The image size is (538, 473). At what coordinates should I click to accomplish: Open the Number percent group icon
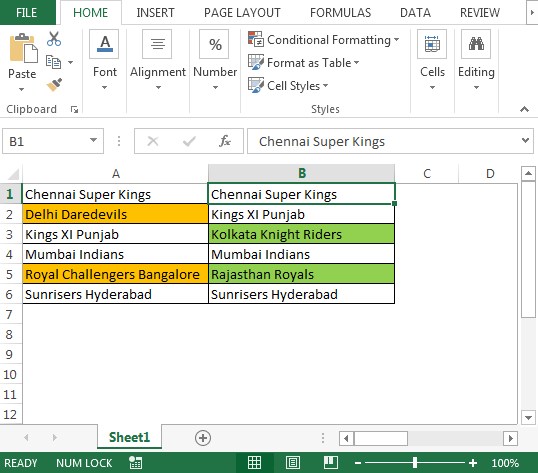pyautogui.click(x=214, y=44)
